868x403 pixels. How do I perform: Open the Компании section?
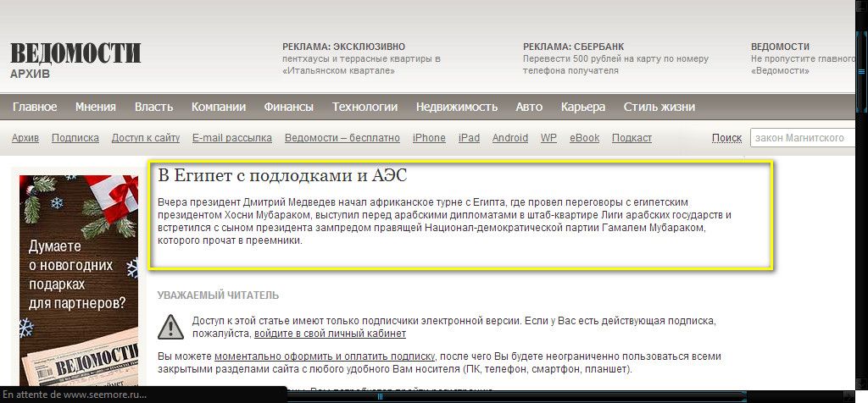click(219, 108)
